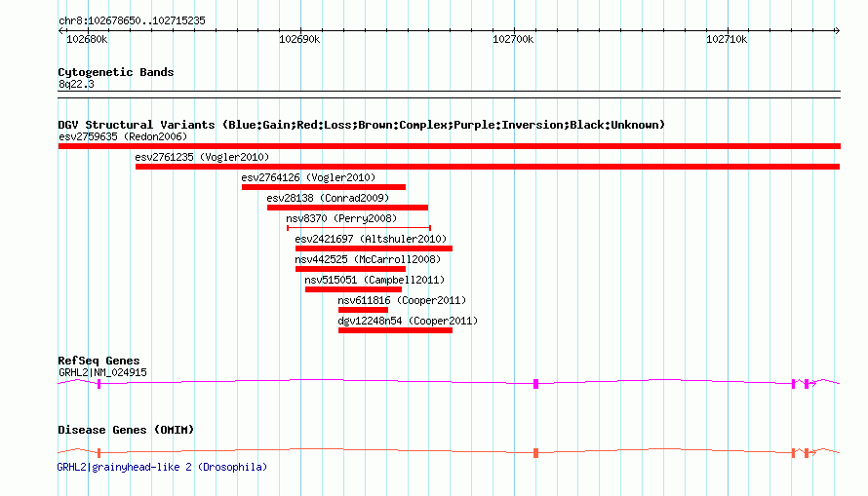This screenshot has height=496, width=868.
Task: Click the DGV Structural Variants track heading
Action: click(362, 125)
